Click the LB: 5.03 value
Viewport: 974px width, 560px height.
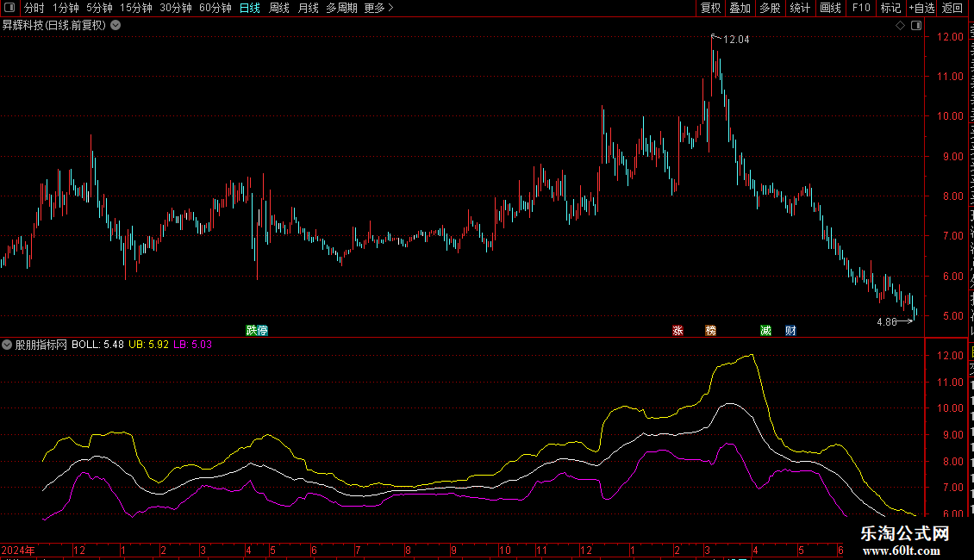(x=192, y=345)
